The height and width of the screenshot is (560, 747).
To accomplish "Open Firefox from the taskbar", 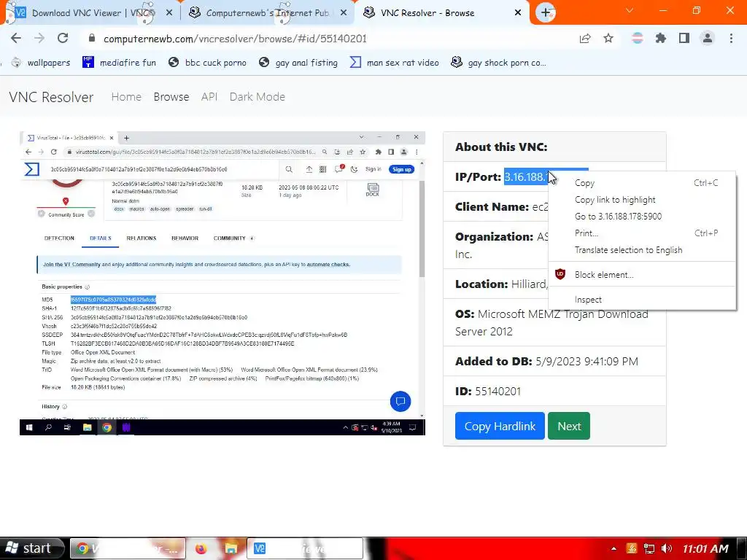I will [x=201, y=548].
